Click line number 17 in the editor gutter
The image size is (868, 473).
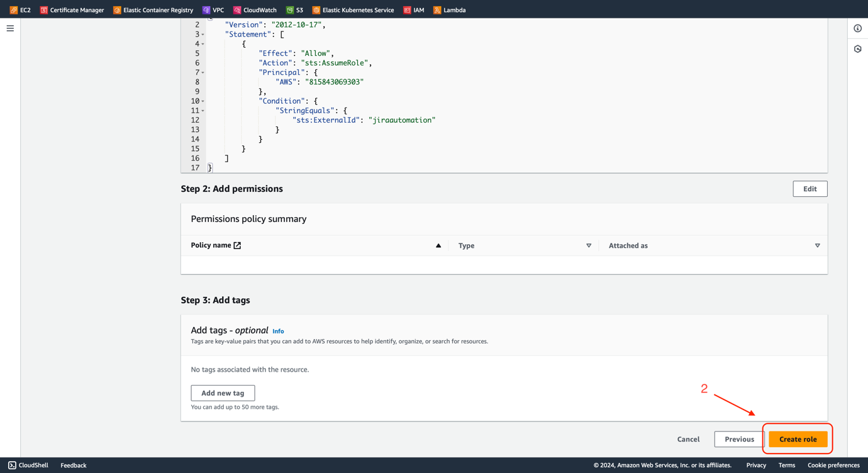click(x=195, y=168)
